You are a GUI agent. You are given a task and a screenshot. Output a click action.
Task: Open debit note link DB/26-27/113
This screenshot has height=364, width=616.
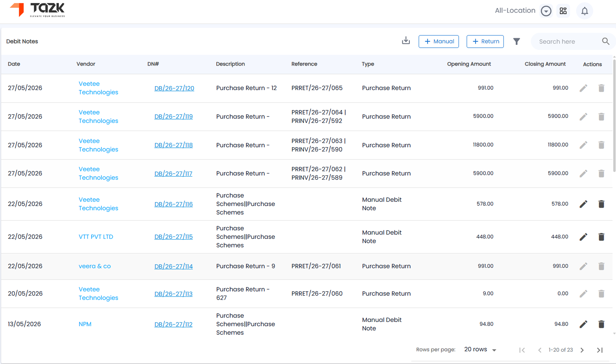(173, 294)
